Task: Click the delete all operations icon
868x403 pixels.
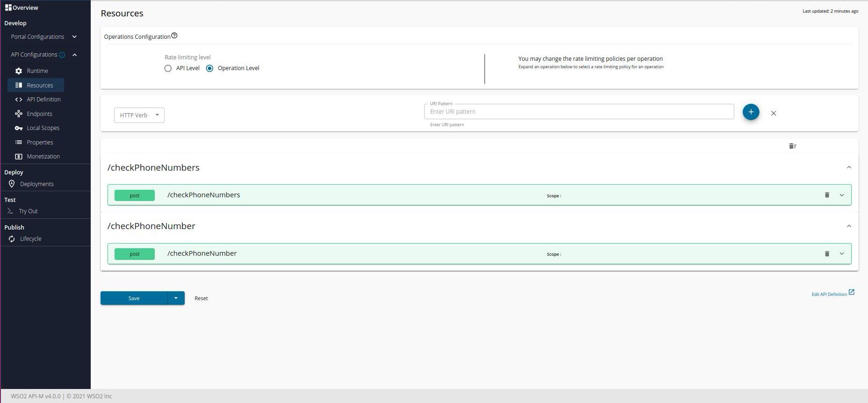Action: (x=792, y=146)
